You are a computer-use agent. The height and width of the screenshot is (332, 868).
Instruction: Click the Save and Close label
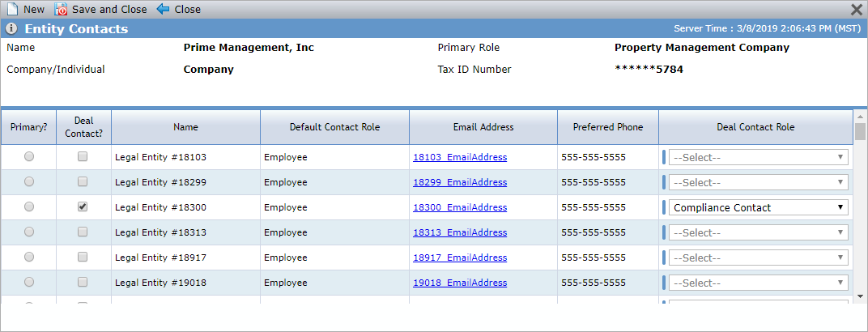click(109, 10)
